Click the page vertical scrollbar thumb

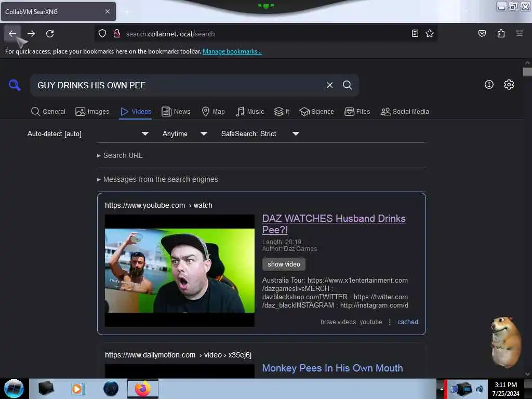pos(527,72)
